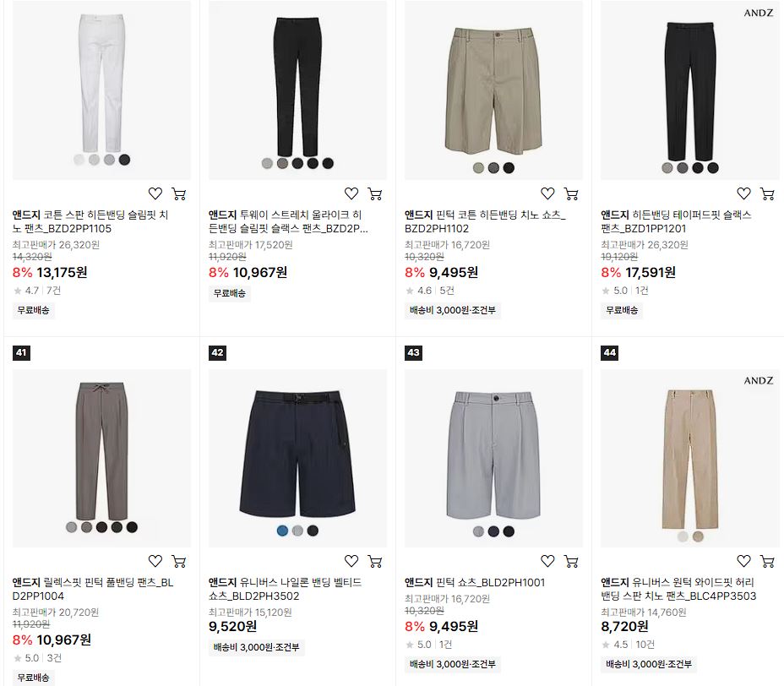View image of black tapered slacks with ANDZ logo
784x686 pixels.
[689, 90]
